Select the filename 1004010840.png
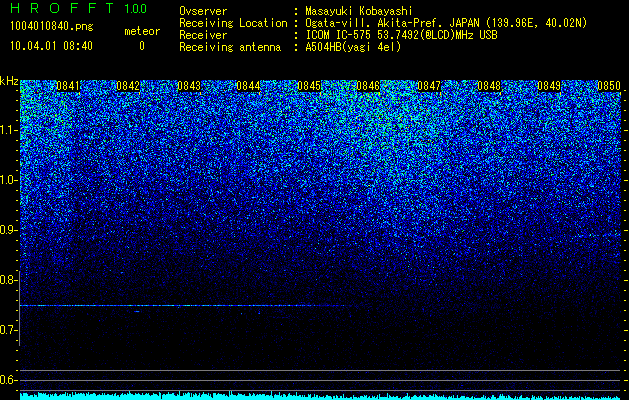 click(x=52, y=27)
